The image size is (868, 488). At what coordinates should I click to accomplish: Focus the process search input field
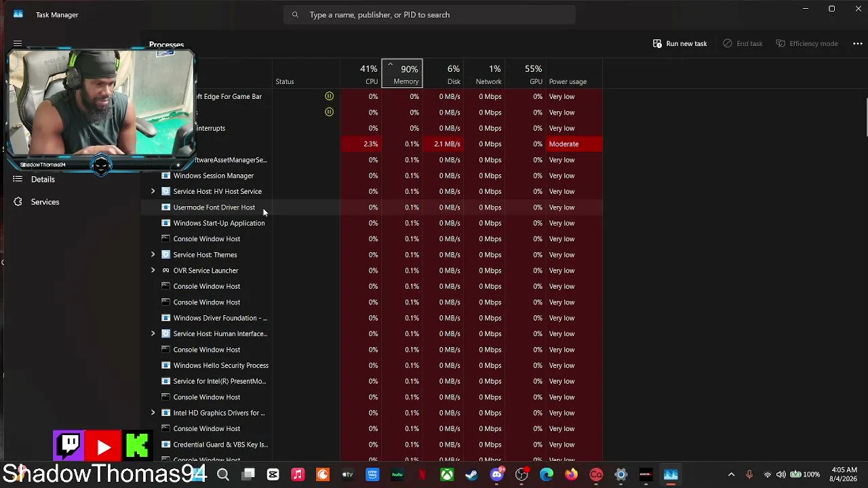[429, 15]
